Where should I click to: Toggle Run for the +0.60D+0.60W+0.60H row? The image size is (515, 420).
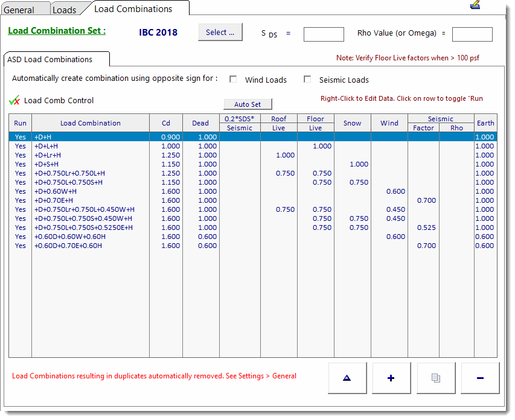click(x=21, y=237)
